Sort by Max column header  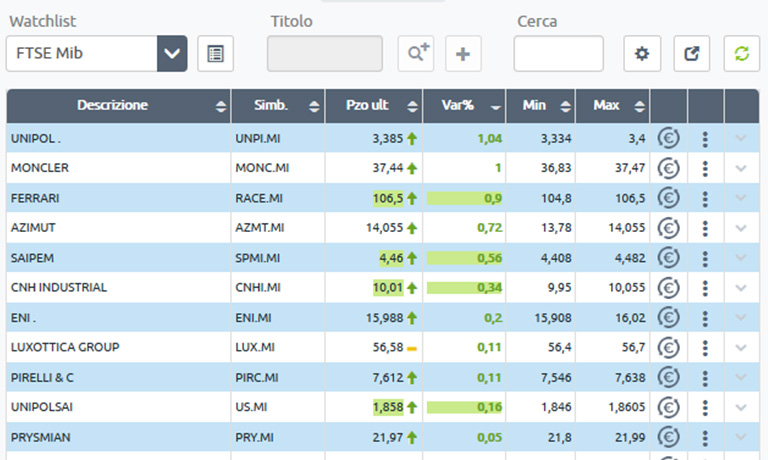point(613,106)
